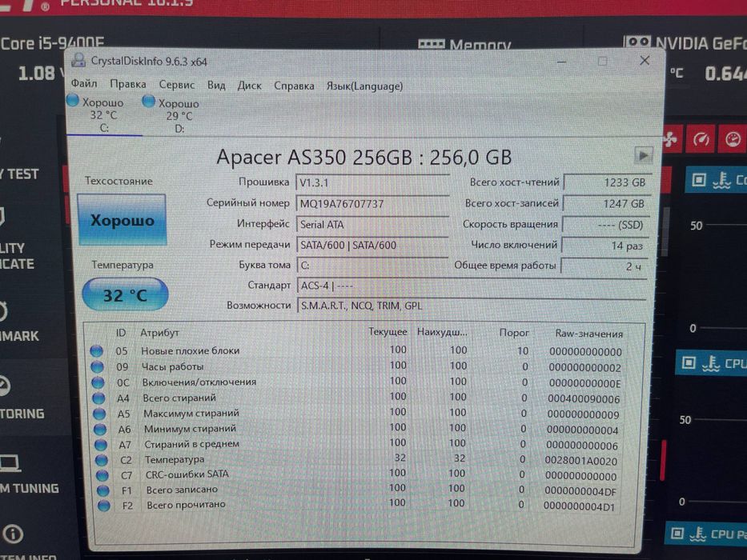This screenshot has height=560, width=747.
Task: Select the Всего стираний attribute row
Action: tap(356, 398)
